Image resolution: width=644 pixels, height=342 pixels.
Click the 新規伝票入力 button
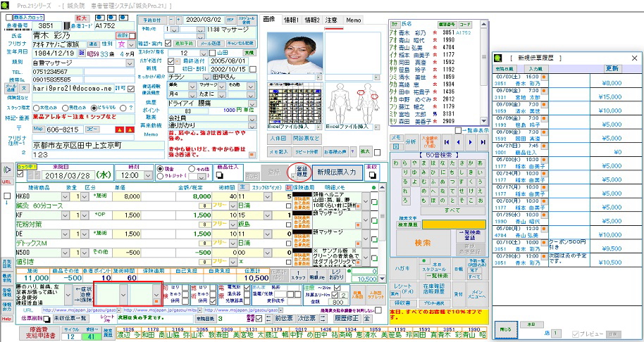click(338, 172)
